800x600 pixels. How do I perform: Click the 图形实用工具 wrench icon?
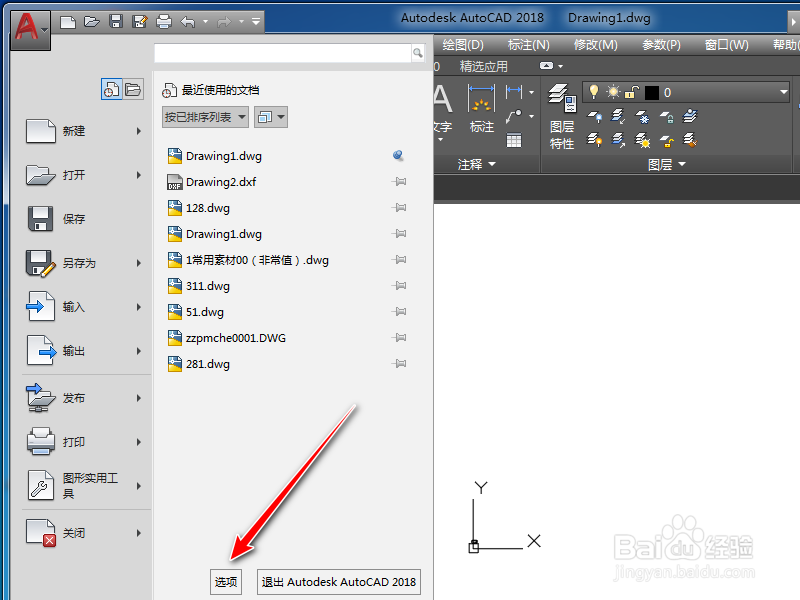[x=40, y=486]
